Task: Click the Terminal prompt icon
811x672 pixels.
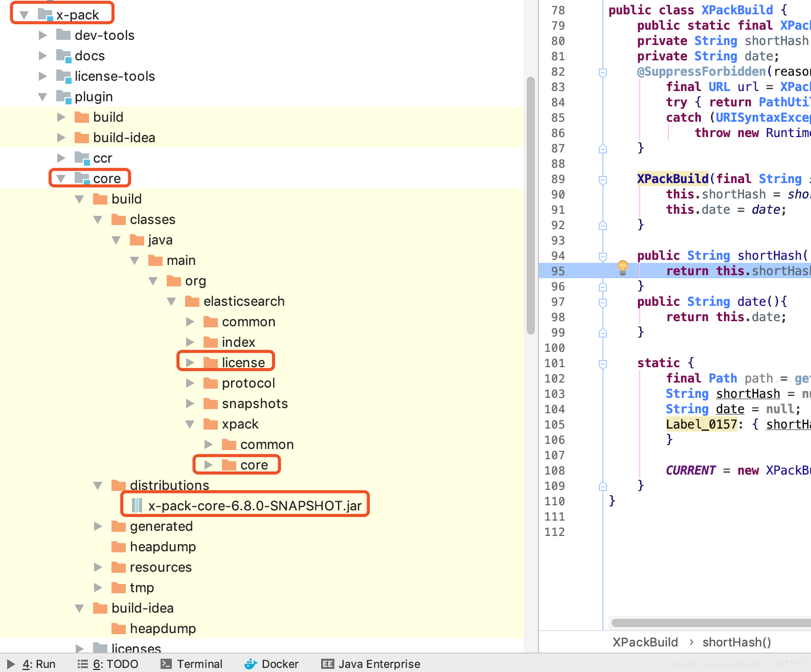Action: (x=166, y=664)
